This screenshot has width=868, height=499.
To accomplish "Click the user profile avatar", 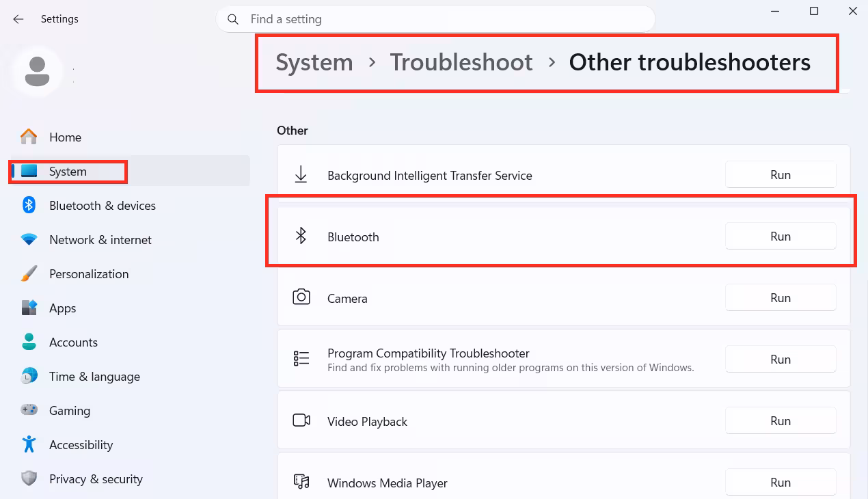I will pyautogui.click(x=37, y=71).
